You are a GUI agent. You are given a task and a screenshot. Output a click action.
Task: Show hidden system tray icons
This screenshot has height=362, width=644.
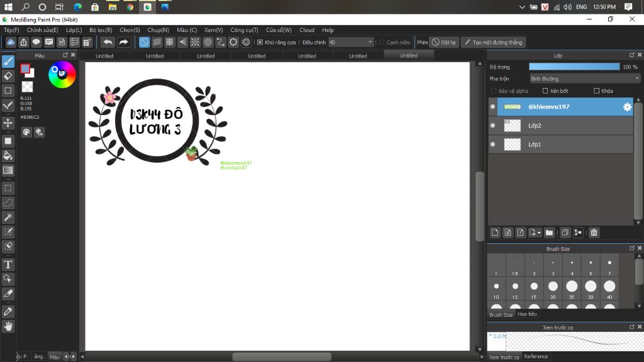click(522, 7)
